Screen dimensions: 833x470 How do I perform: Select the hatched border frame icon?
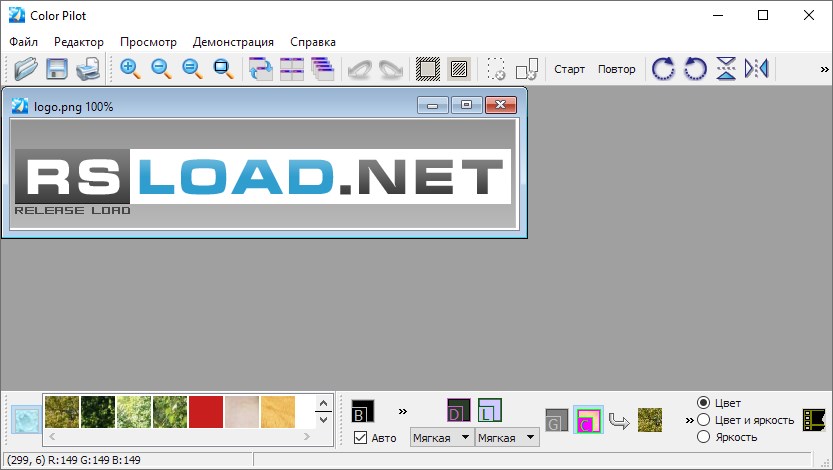point(428,69)
